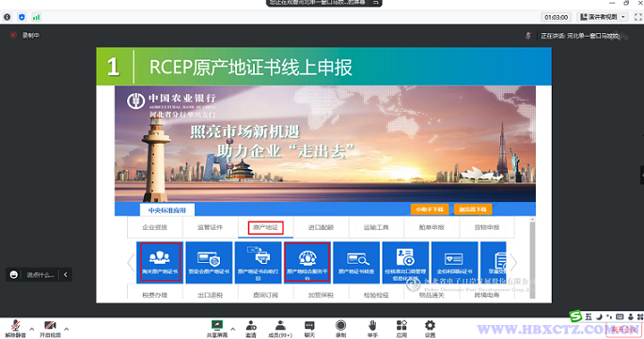
Task: Open the speaker view (演讲者视图) dropdown
Action: tap(603, 17)
